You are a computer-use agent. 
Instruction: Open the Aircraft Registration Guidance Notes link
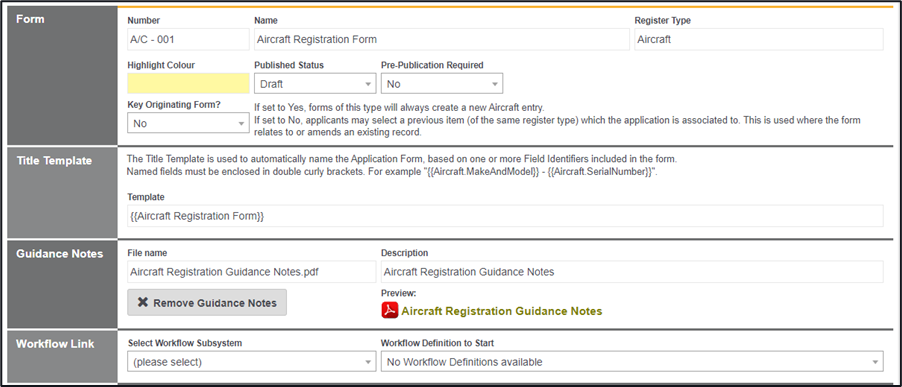click(x=502, y=311)
